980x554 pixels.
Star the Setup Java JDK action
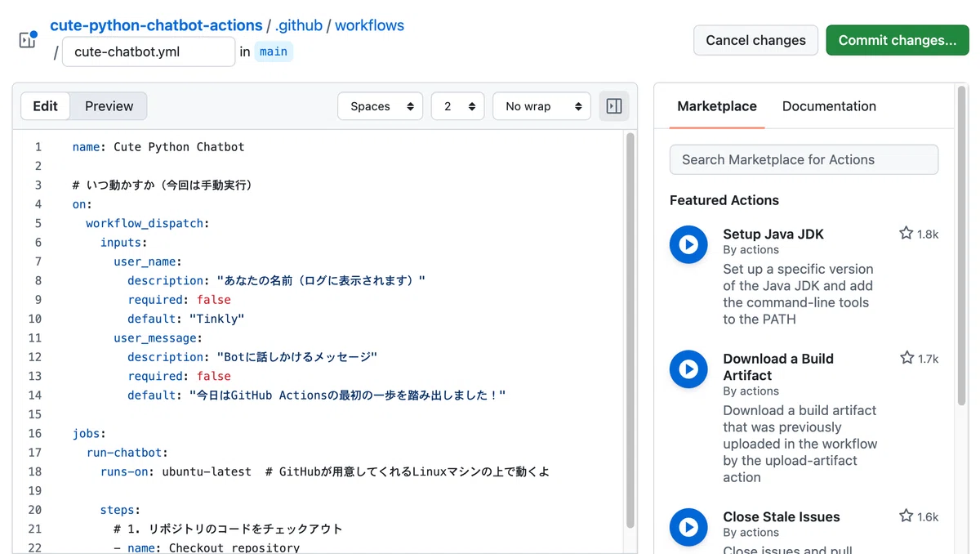[906, 234]
